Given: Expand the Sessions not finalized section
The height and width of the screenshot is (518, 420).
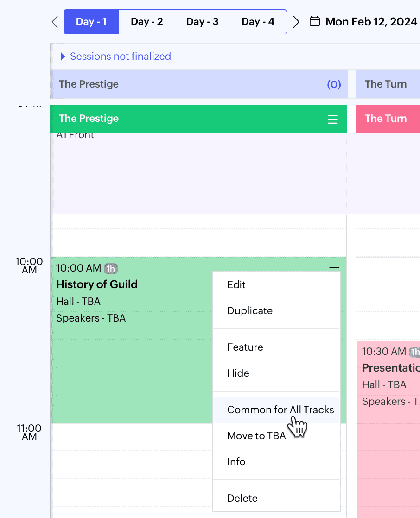Looking at the screenshot, I should click(x=63, y=57).
